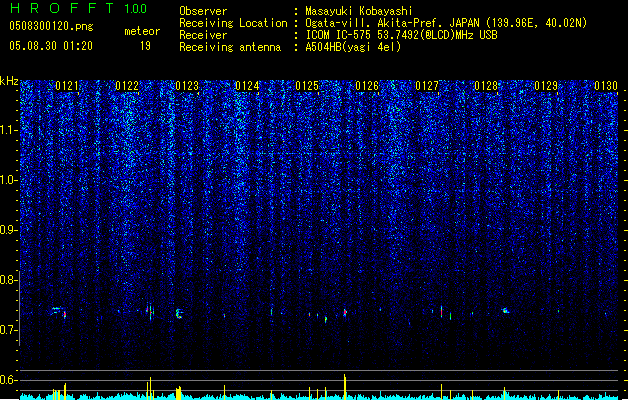Click the 0128 time marker
The height and width of the screenshot is (400, 629).
(x=486, y=86)
